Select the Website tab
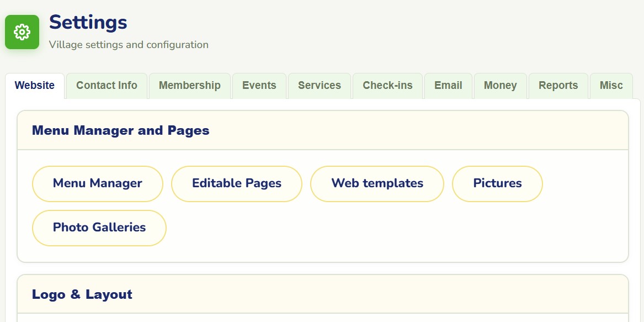 35,86
